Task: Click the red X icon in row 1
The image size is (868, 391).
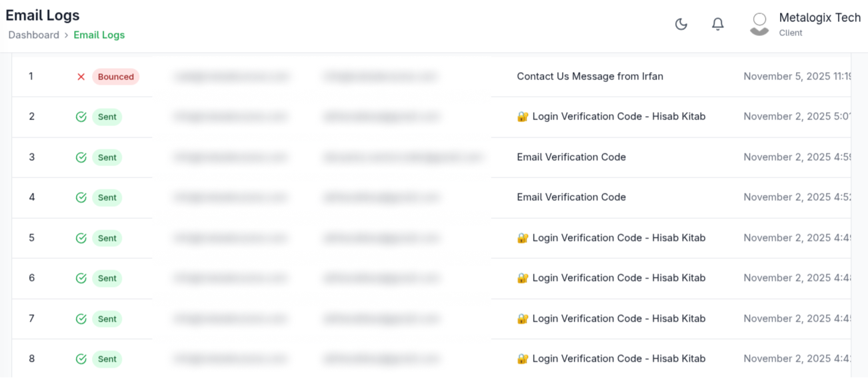Action: point(81,77)
